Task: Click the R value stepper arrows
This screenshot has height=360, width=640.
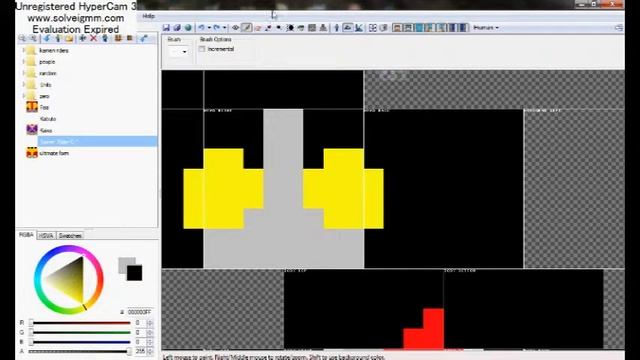Action: coord(150,323)
